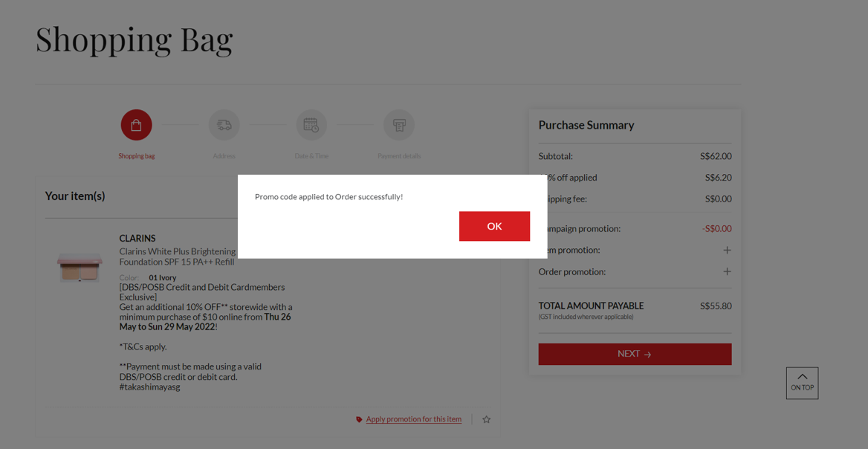Click the Payment details step icon

tap(399, 125)
